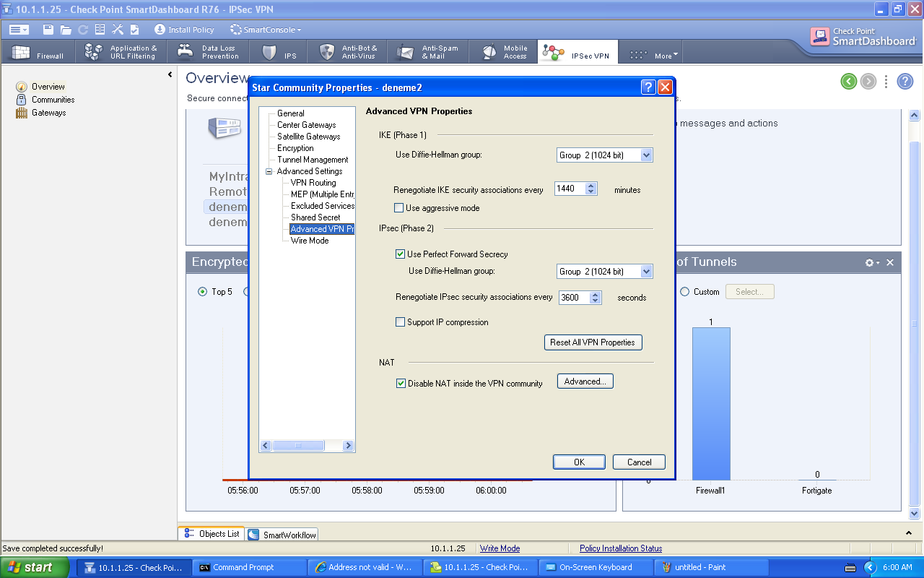The height and width of the screenshot is (578, 924).
Task: Switch to the Firewall tab
Action: (x=38, y=52)
